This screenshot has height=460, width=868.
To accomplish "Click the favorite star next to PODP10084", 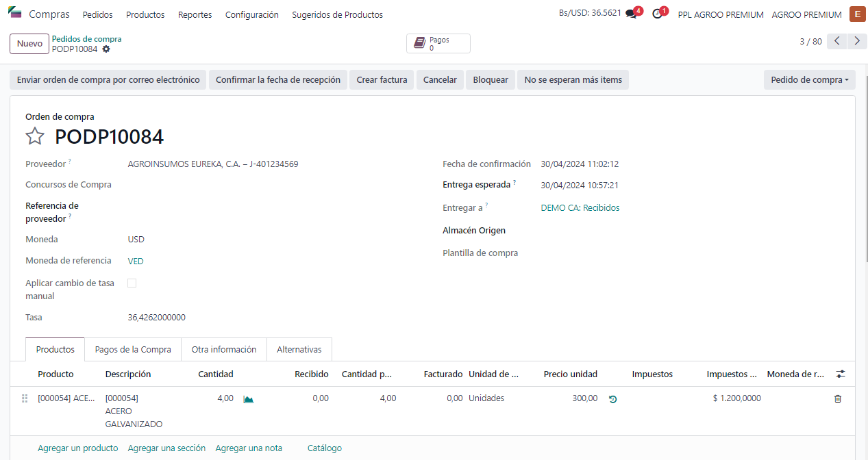I will pos(35,136).
